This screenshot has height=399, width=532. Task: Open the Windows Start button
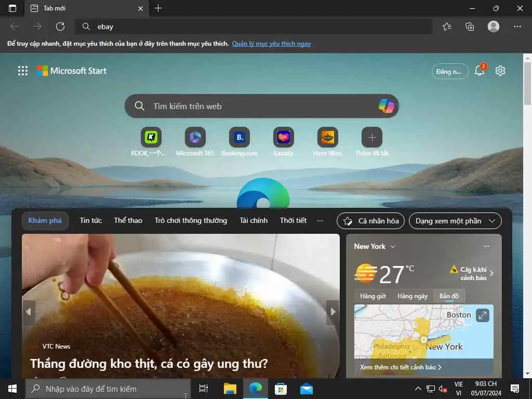[x=12, y=389]
